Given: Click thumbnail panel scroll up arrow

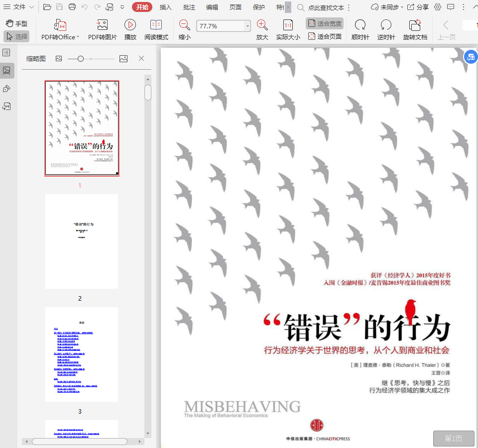Looking at the screenshot, I should [148, 79].
